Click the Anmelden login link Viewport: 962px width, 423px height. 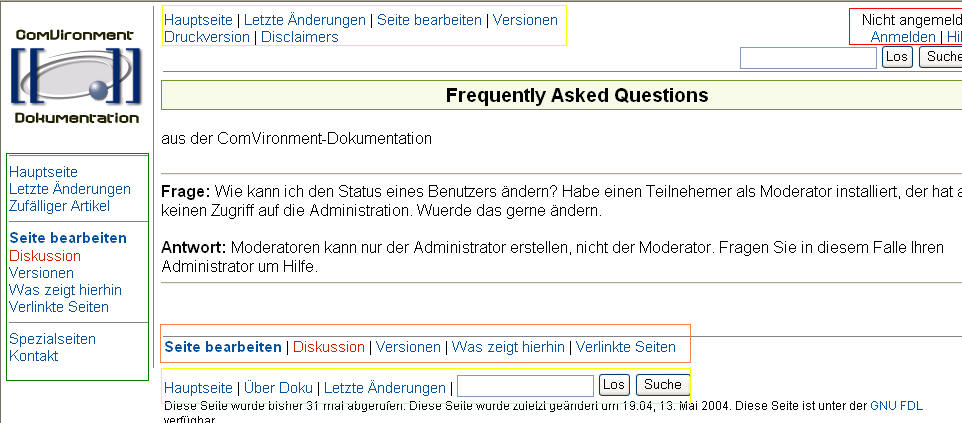pyautogui.click(x=903, y=37)
